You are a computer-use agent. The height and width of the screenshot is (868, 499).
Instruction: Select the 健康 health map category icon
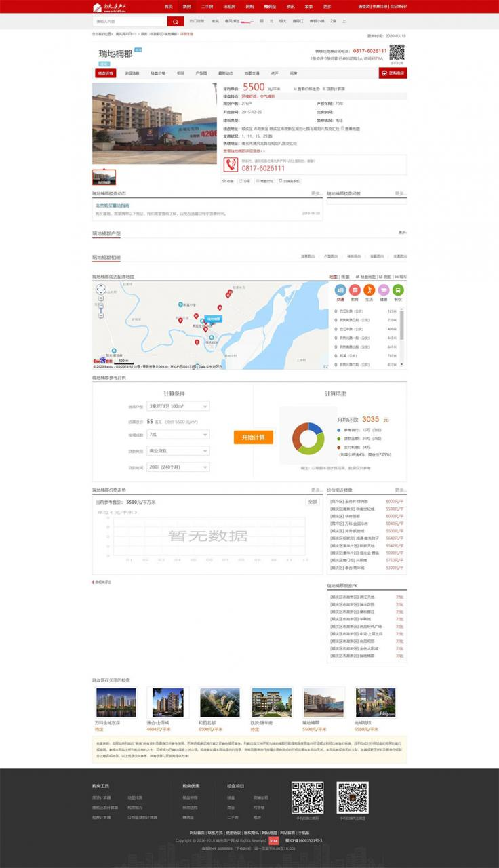384,290
